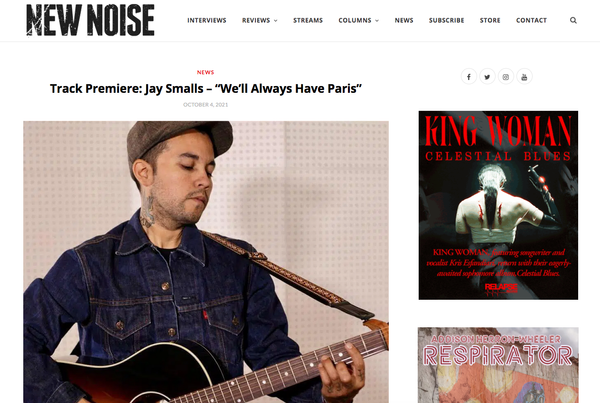600x403 pixels.
Task: Open the YouTube social icon
Action: [x=524, y=77]
